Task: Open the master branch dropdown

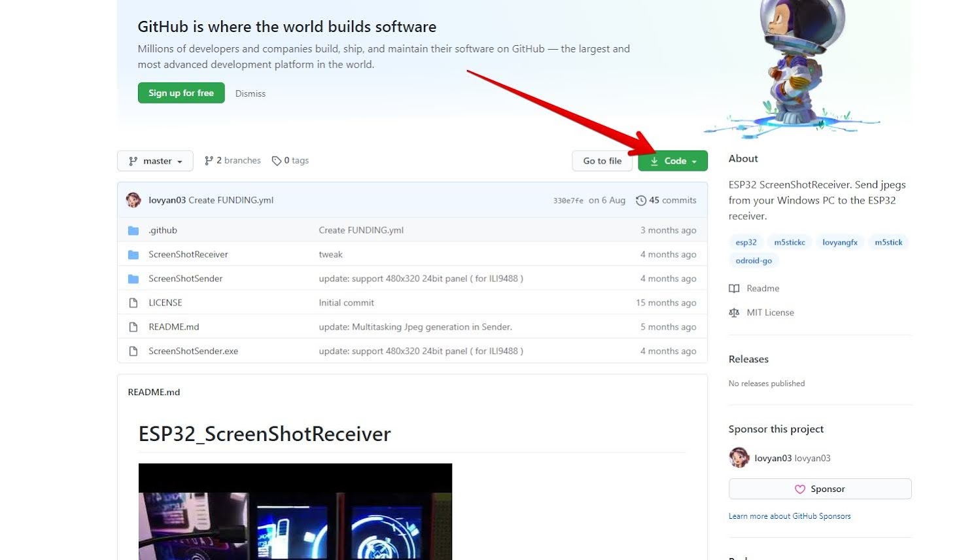Action: [x=155, y=161]
